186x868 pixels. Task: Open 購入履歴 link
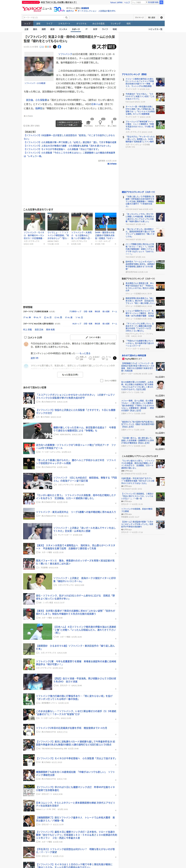152,18
